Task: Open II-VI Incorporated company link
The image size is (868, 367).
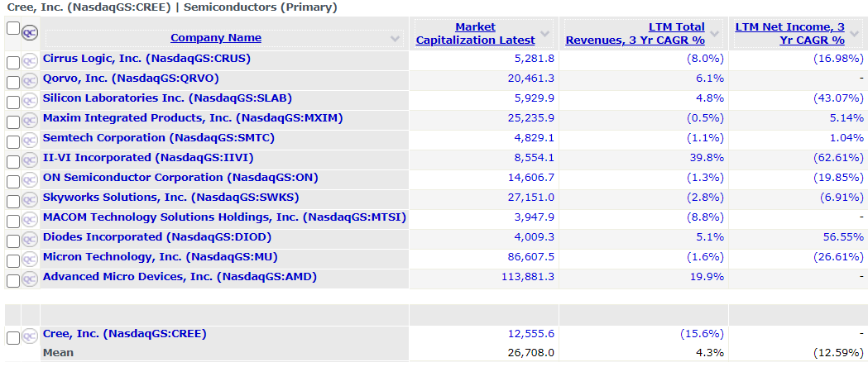Action: click(x=148, y=158)
